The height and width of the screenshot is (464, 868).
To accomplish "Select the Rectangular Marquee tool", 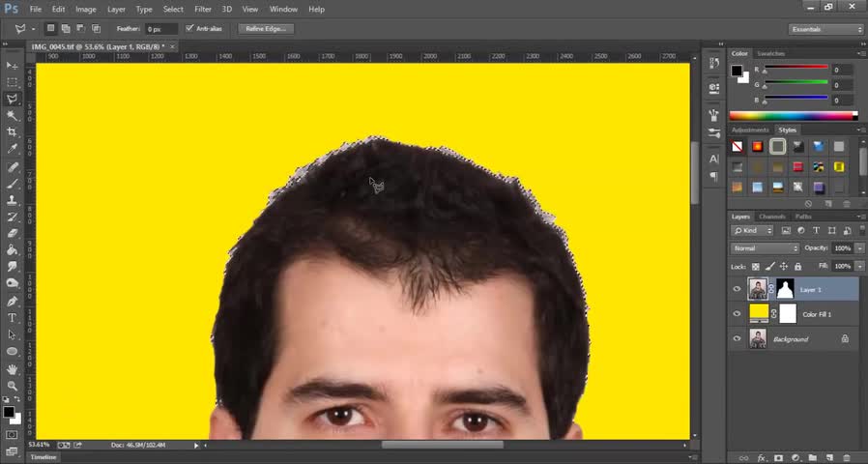I will (12, 82).
